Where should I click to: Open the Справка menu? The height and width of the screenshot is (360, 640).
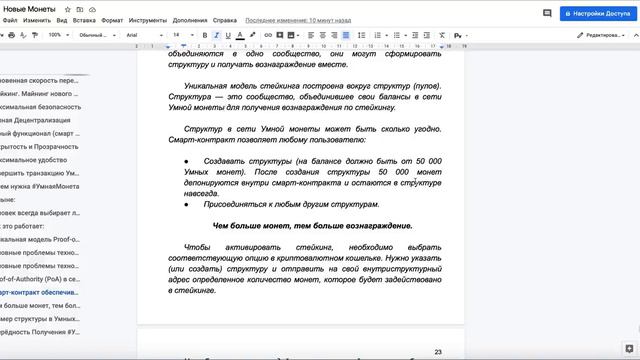(x=224, y=20)
